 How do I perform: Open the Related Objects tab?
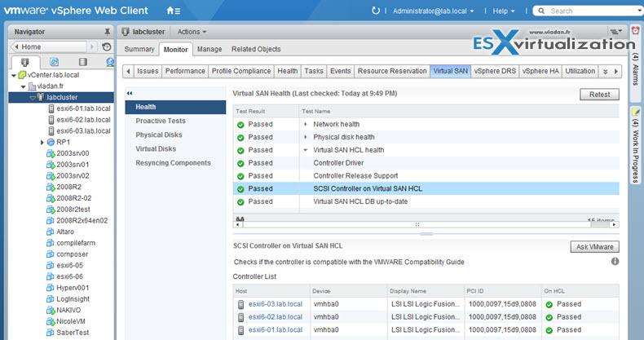click(256, 49)
